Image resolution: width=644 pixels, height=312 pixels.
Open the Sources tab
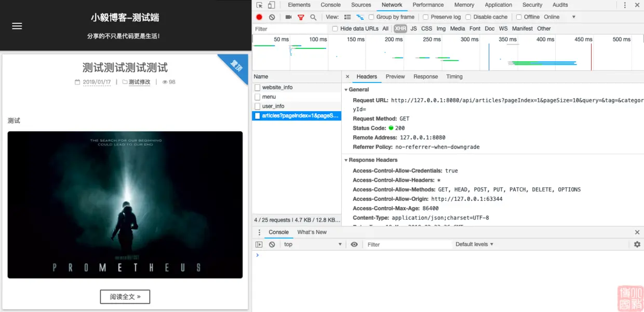[361, 5]
